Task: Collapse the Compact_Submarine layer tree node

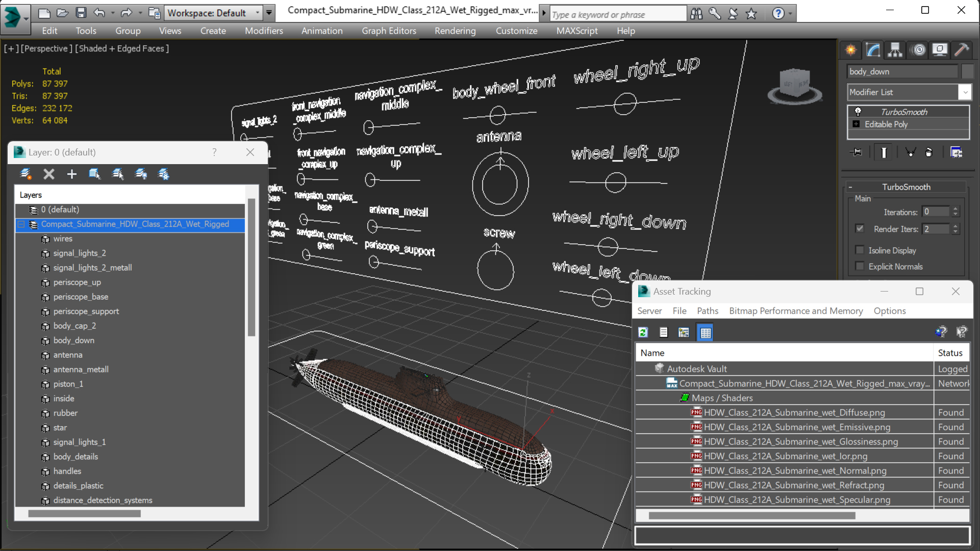Action: (x=21, y=224)
